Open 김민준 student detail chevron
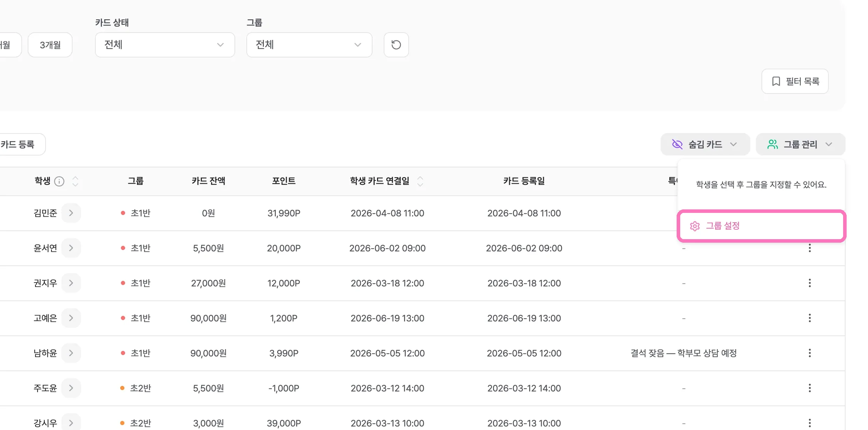 coord(71,213)
